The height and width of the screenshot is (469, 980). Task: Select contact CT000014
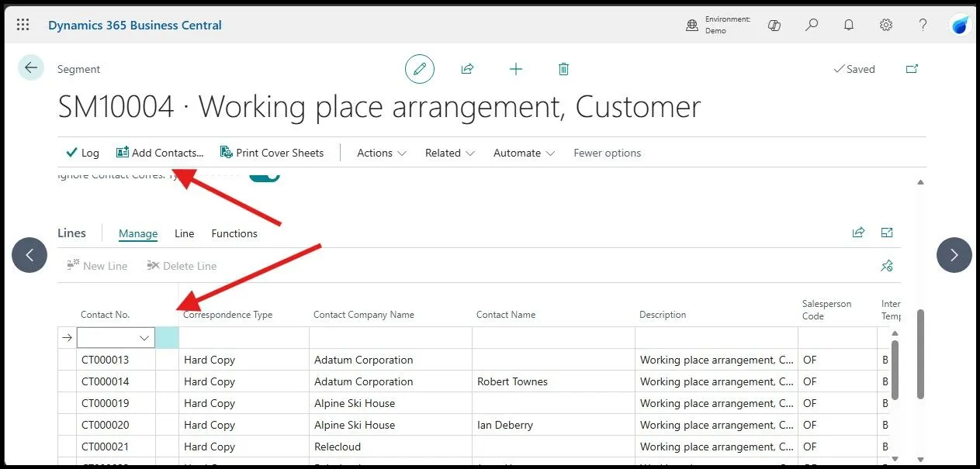105,381
